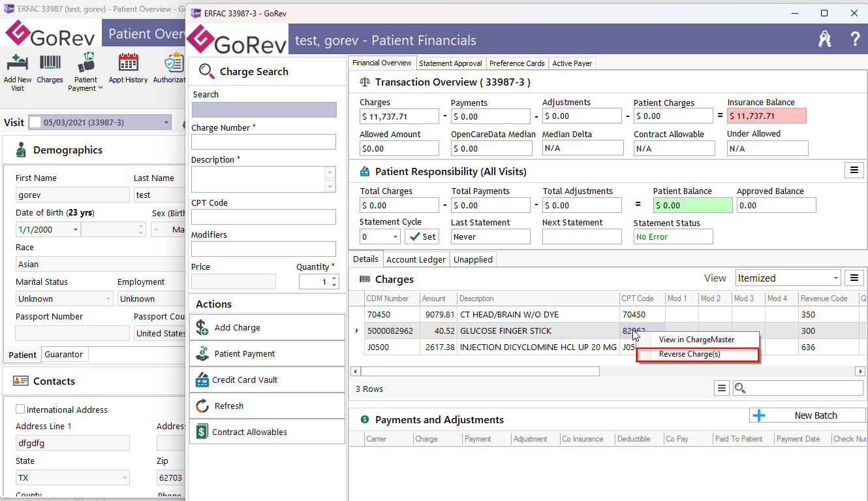868x501 pixels.
Task: Toggle the checkbox in the Visit dropdown
Action: tap(35, 122)
